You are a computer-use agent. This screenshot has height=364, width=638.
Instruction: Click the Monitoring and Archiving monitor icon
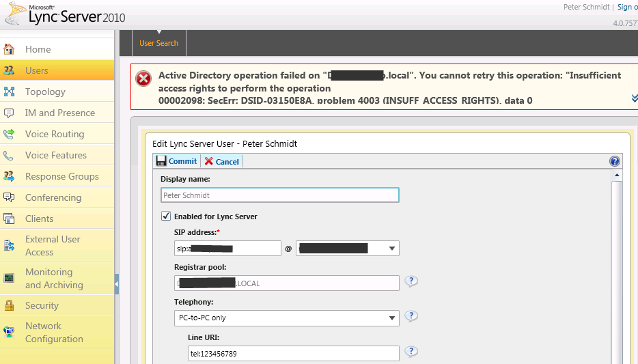pyautogui.click(x=9, y=278)
